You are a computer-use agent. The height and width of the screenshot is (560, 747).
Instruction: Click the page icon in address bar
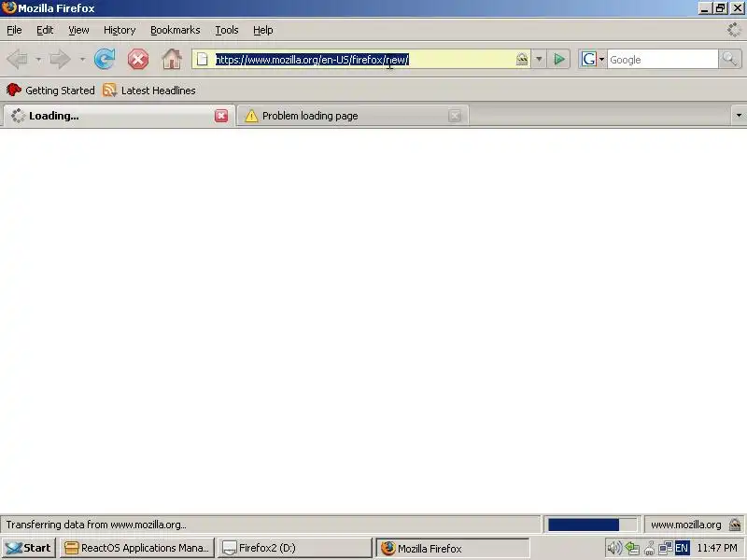[203, 60]
